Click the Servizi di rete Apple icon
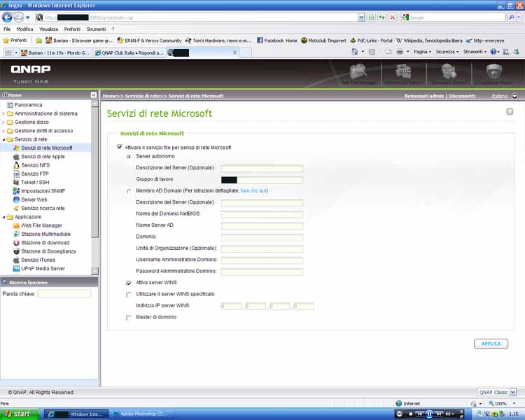The image size is (525, 420). click(16, 157)
